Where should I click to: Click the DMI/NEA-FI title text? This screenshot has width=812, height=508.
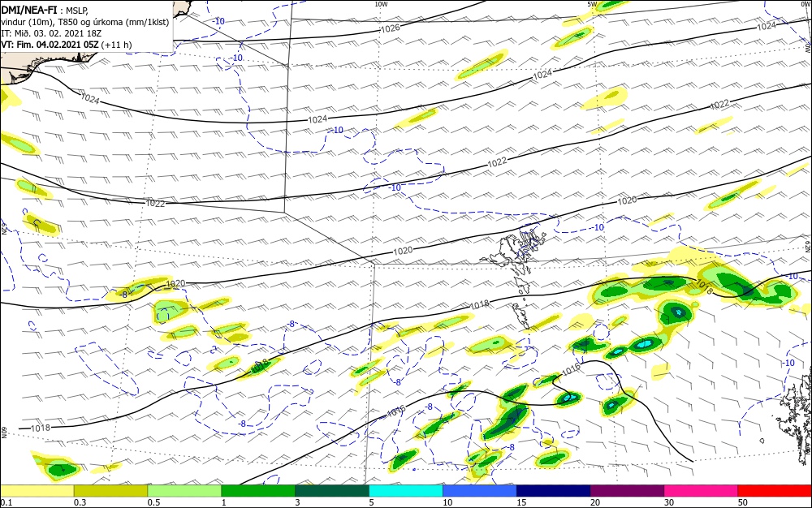tap(28, 11)
